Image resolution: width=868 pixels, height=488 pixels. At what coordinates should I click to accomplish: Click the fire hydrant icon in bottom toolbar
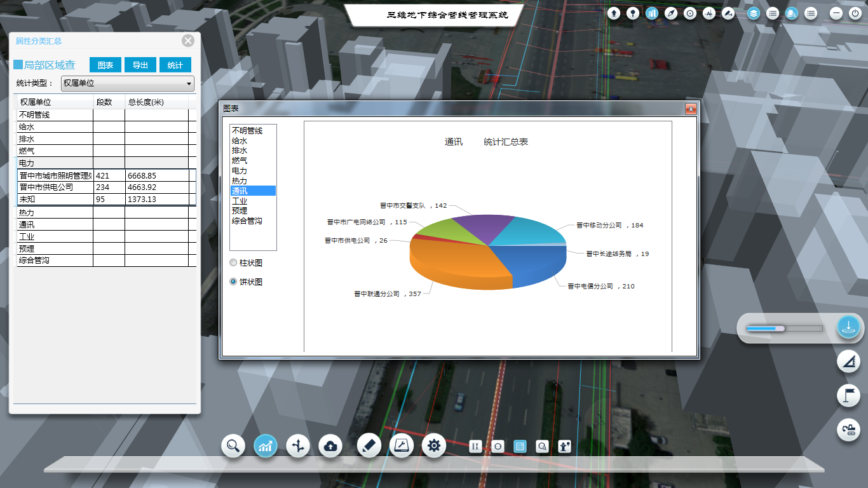pyautogui.click(x=564, y=446)
